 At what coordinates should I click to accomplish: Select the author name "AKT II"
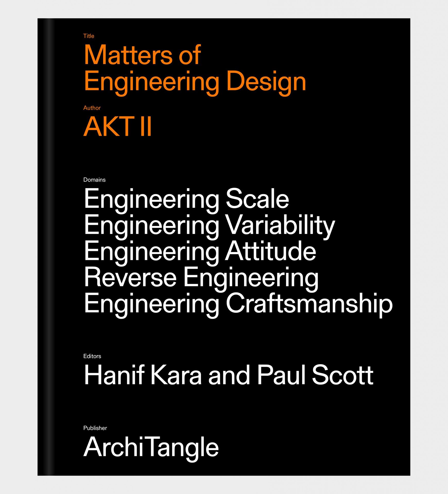click(x=117, y=127)
